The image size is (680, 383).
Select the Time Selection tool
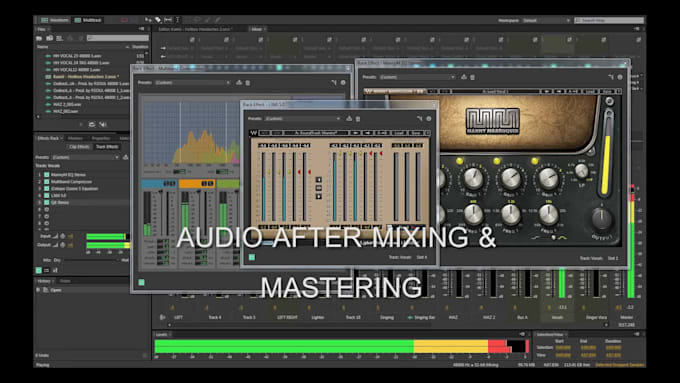click(x=177, y=20)
